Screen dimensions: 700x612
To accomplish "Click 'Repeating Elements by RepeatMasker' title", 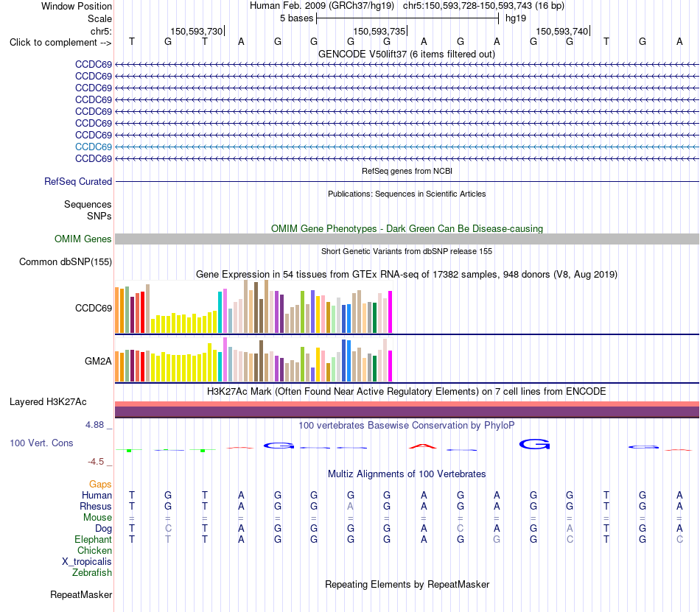I will coord(407,584).
